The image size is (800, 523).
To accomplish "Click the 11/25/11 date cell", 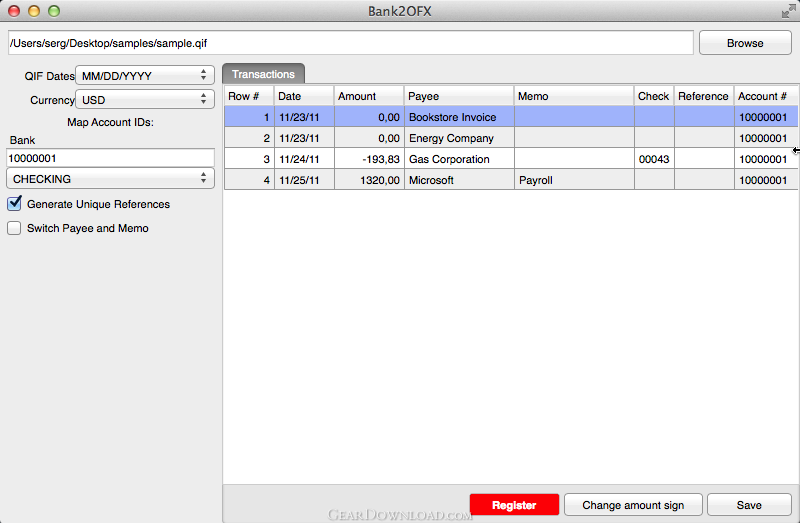I will (x=304, y=180).
